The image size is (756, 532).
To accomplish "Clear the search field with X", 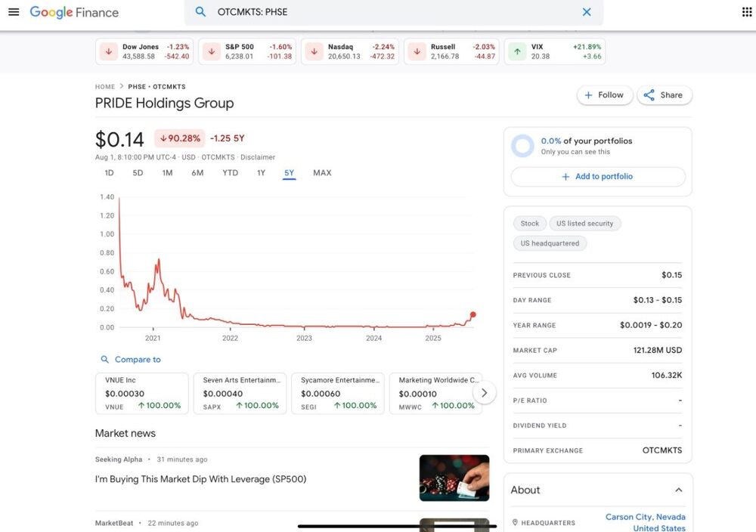I will pyautogui.click(x=587, y=12).
